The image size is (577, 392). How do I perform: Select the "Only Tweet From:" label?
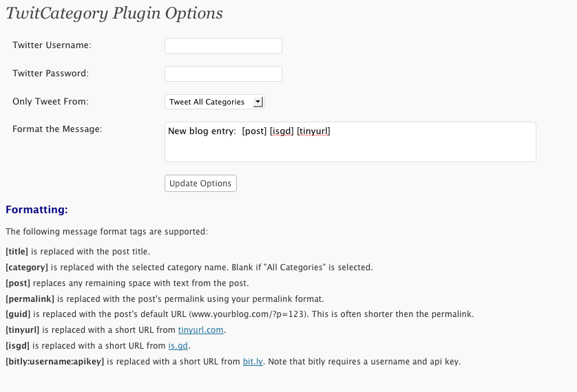pyautogui.click(x=50, y=101)
